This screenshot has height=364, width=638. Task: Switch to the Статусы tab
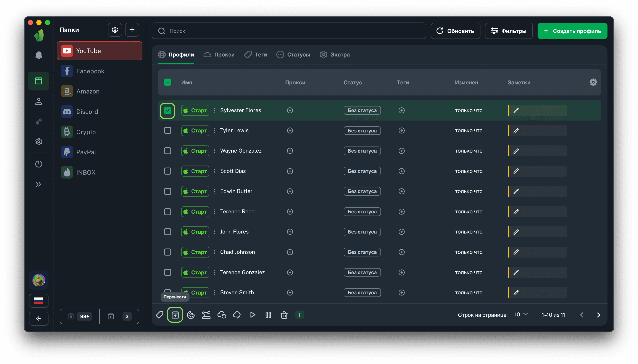pos(293,55)
